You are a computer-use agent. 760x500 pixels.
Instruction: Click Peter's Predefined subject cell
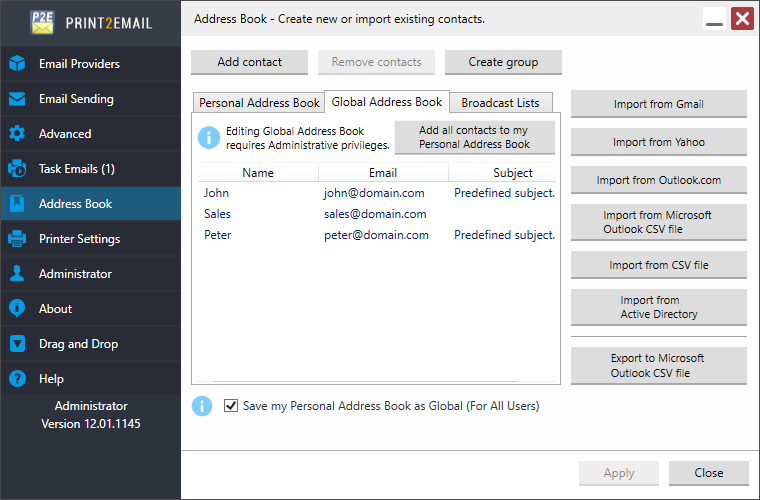tap(504, 235)
